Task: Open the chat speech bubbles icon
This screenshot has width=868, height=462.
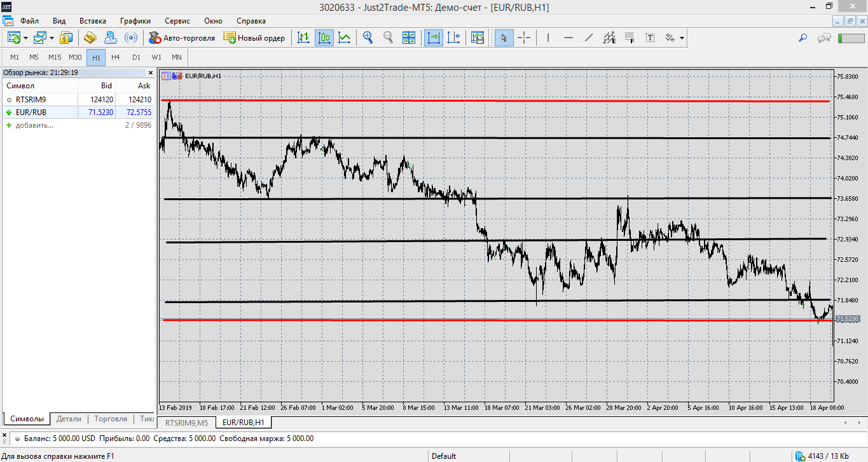Action: tap(825, 37)
